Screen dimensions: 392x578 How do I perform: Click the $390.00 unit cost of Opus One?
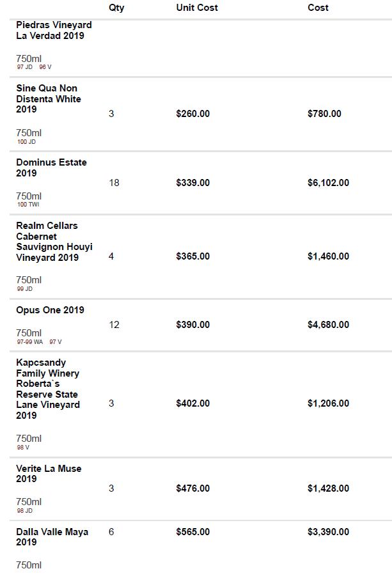(192, 325)
